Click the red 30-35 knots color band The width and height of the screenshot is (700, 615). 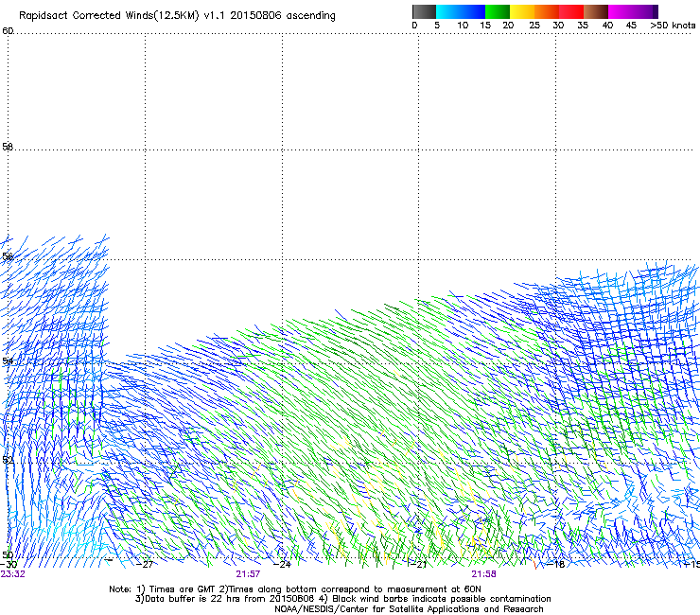point(571,11)
